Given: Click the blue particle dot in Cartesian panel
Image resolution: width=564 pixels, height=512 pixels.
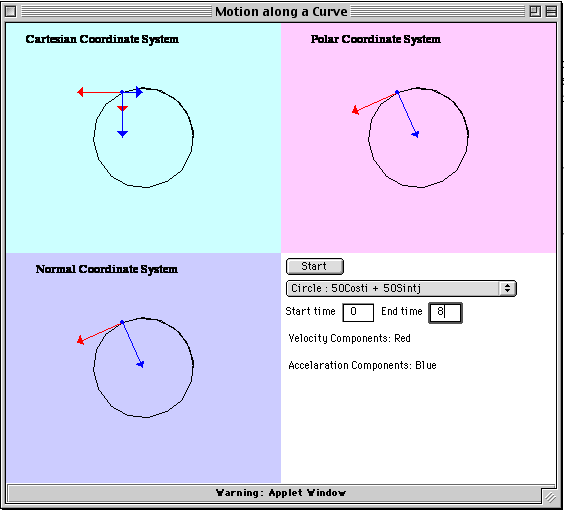Looking at the screenshot, I should [122, 92].
